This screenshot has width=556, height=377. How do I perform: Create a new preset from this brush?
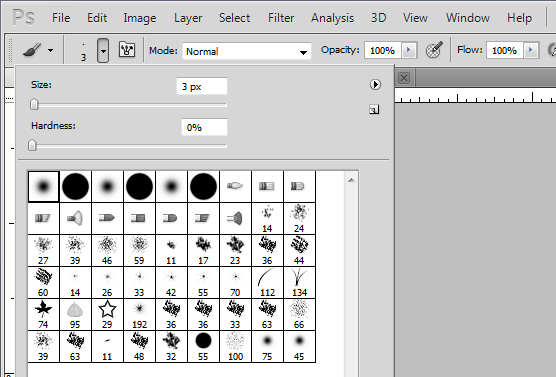374,110
